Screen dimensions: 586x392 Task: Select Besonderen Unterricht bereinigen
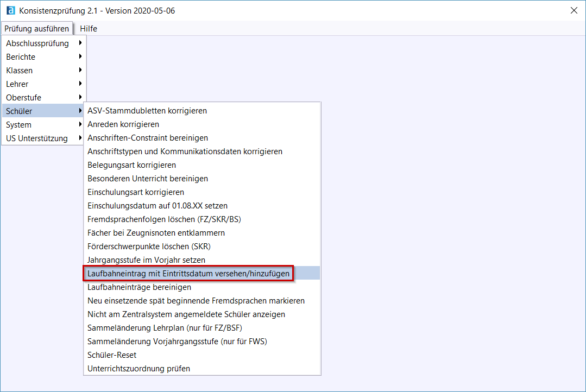pyautogui.click(x=202, y=179)
